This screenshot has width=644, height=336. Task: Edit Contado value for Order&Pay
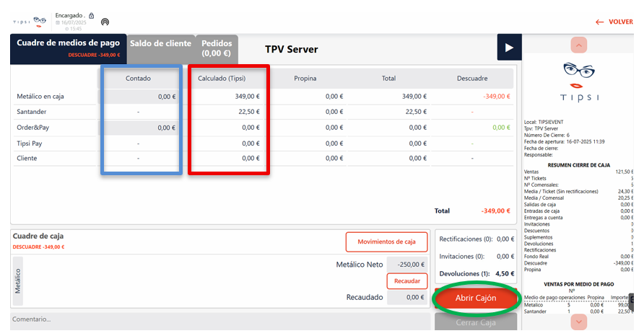(138, 128)
